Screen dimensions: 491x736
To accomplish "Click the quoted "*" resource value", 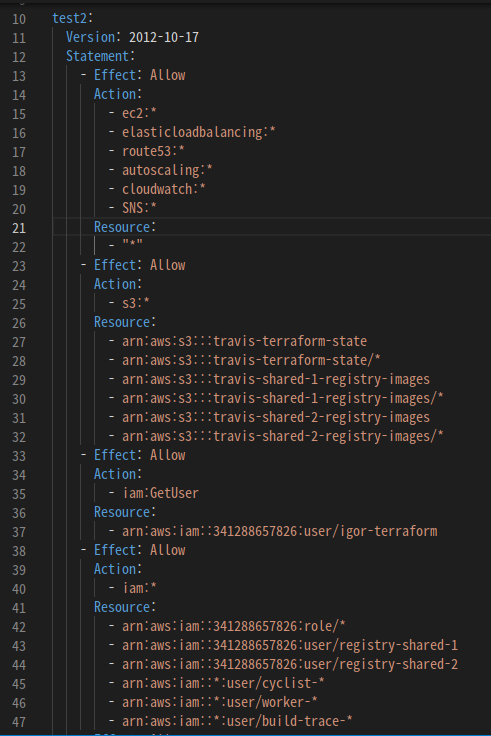I will (x=132, y=245).
